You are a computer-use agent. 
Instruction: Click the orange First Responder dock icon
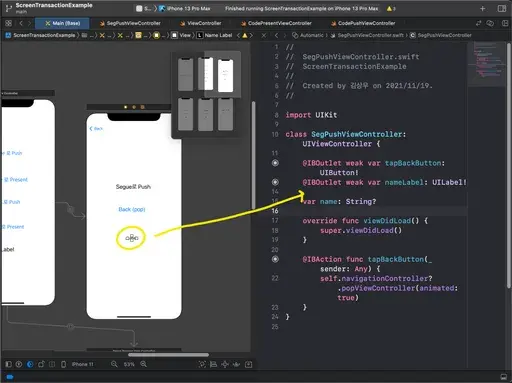[134, 107]
